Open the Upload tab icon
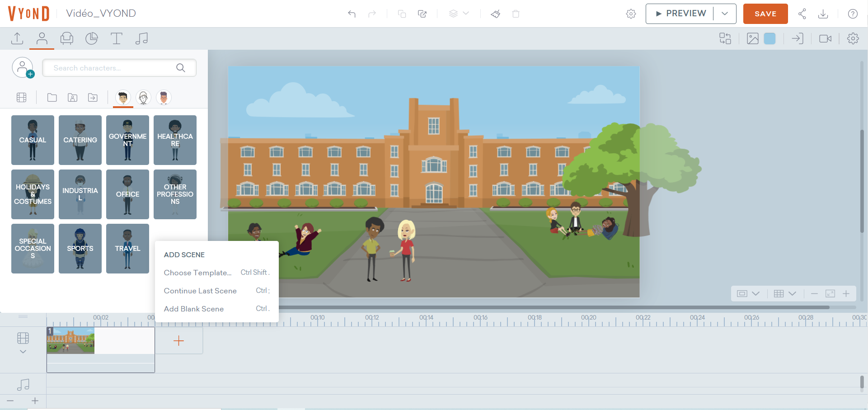 pos(17,38)
